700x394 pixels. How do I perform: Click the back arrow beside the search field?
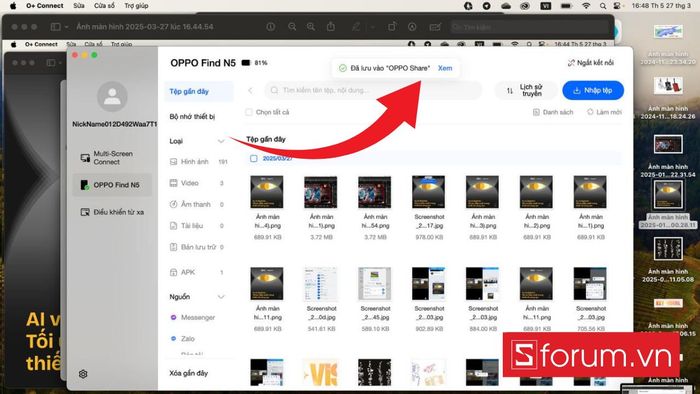click(x=250, y=90)
